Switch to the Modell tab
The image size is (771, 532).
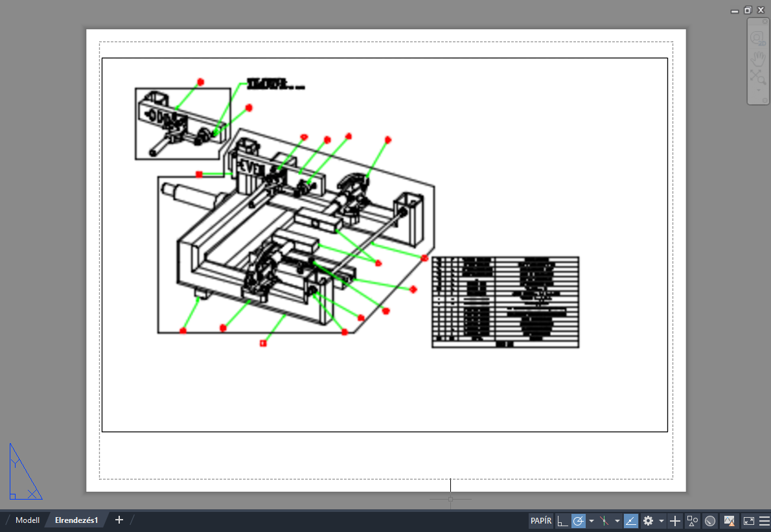tap(27, 520)
